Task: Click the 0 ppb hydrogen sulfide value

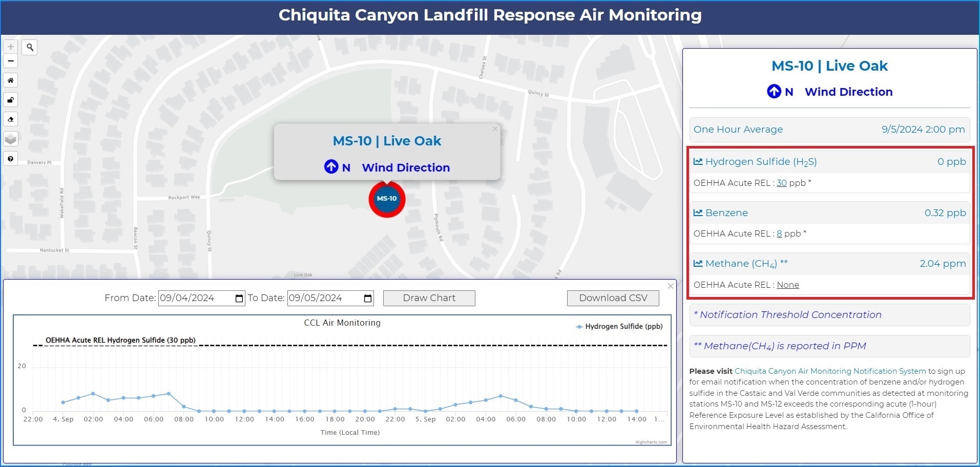Action: 952,161
